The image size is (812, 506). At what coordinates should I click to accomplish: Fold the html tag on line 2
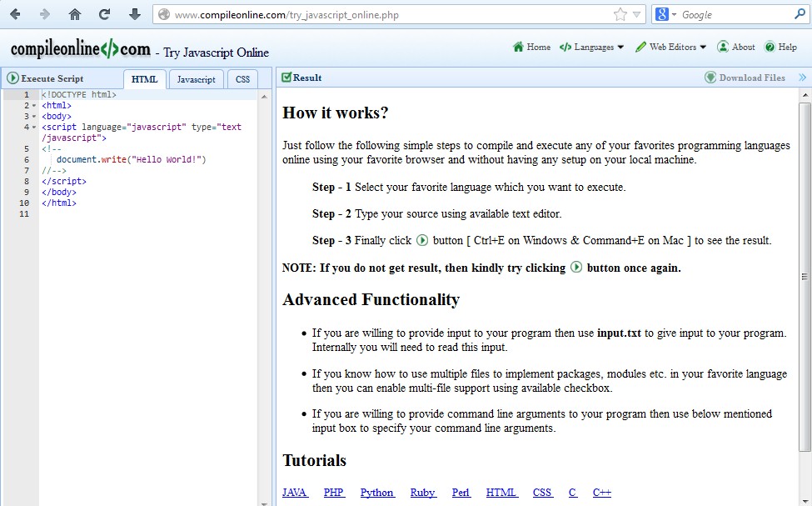click(34, 106)
